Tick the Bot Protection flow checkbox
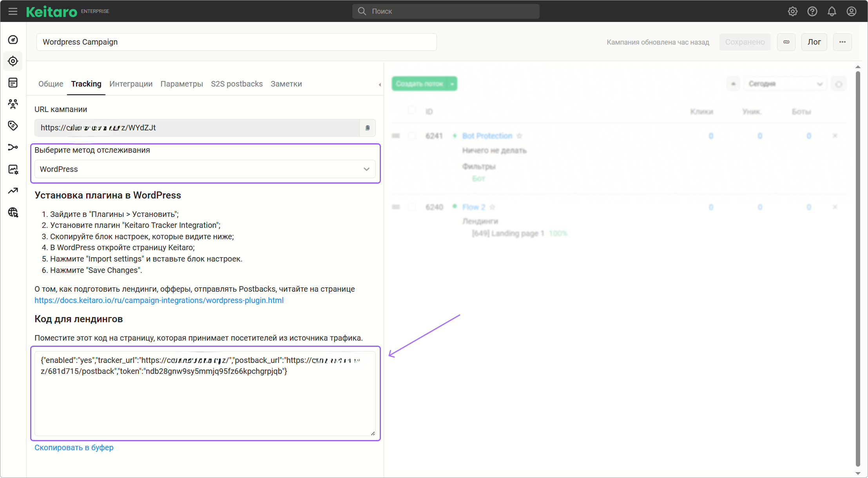 [412, 136]
